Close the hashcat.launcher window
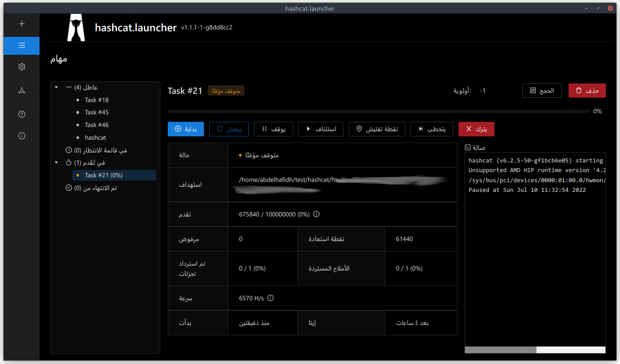Screen dimensions: 620x364 (610, 8)
